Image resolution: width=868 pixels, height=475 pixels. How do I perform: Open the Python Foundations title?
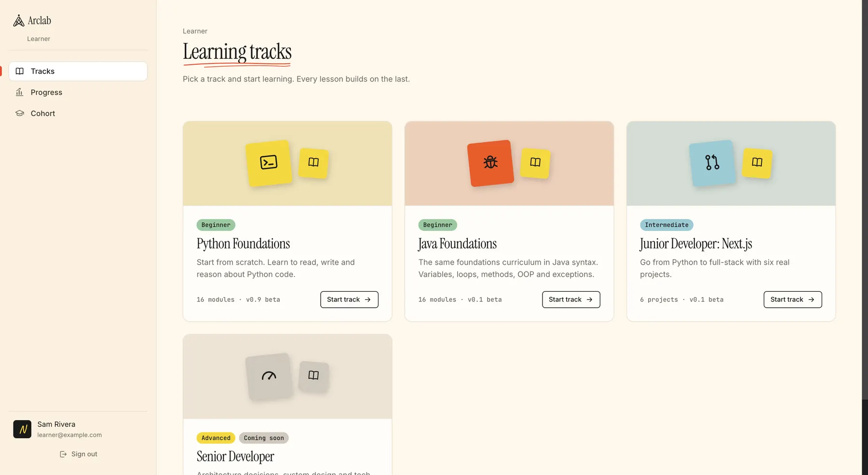click(x=243, y=244)
